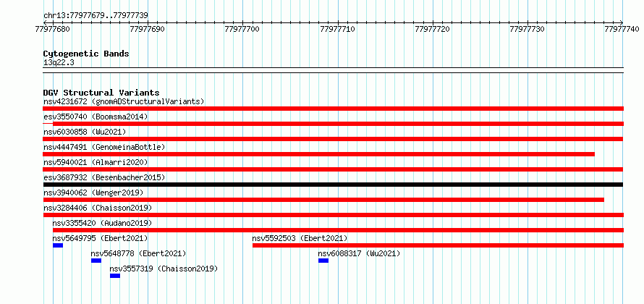Click ruler position 77977700
This screenshot has height=304, width=644.
pyautogui.click(x=242, y=29)
